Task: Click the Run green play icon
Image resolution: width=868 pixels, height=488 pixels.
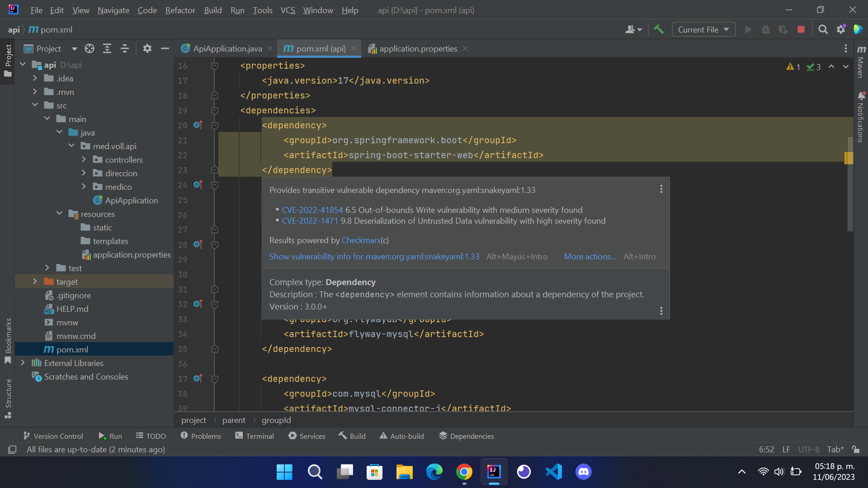Action: tap(748, 29)
